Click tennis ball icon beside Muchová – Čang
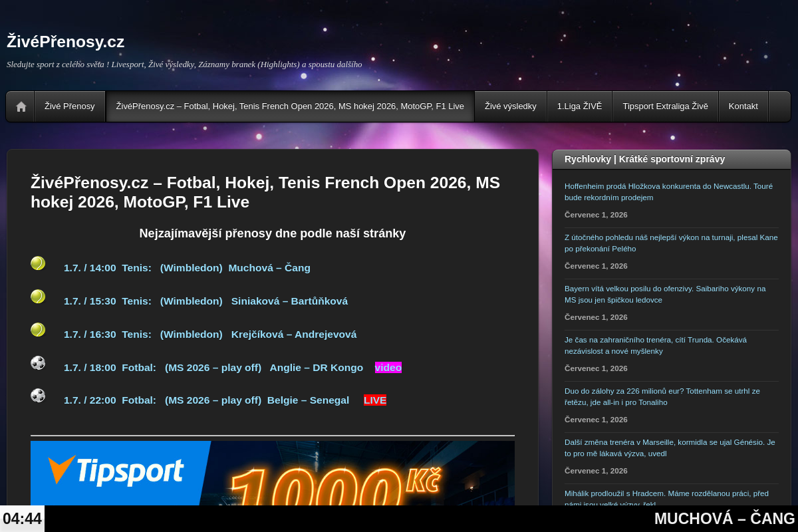Image resolution: width=798 pixels, height=532 pixels. tap(38, 263)
